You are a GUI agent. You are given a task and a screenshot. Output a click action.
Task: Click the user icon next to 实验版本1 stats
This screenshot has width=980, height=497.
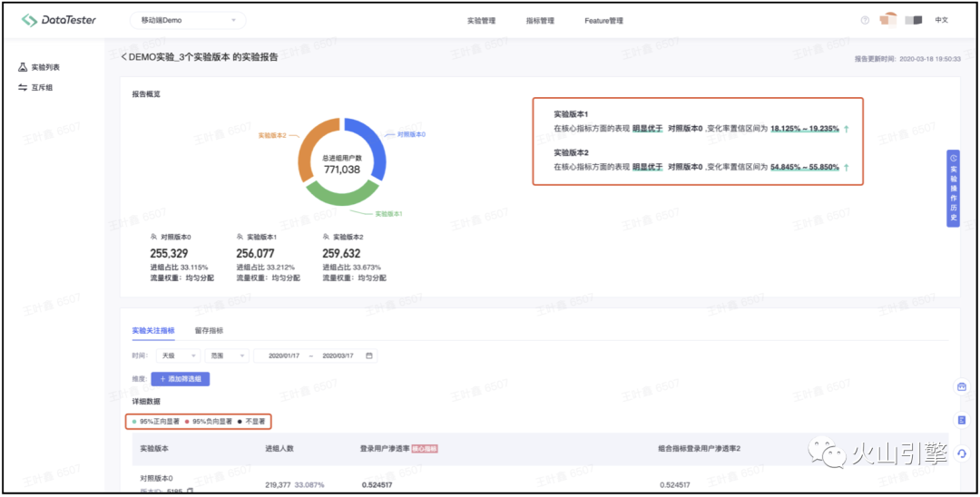pyautogui.click(x=240, y=238)
